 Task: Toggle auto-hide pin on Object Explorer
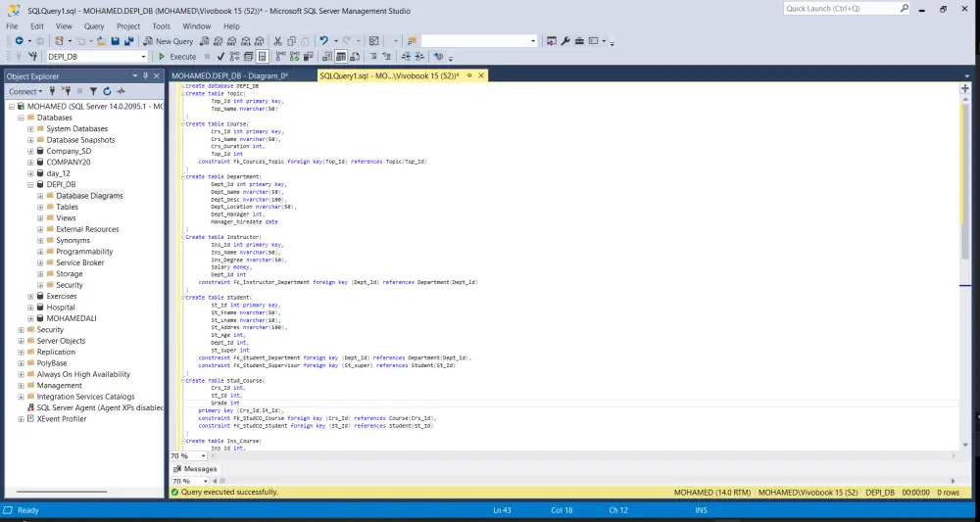pyautogui.click(x=147, y=75)
